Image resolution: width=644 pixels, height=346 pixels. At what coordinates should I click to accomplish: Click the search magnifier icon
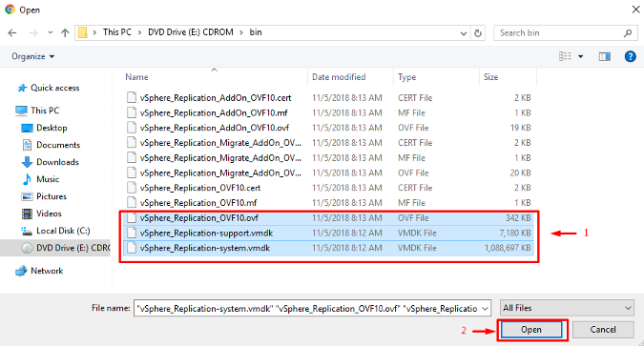click(x=628, y=32)
